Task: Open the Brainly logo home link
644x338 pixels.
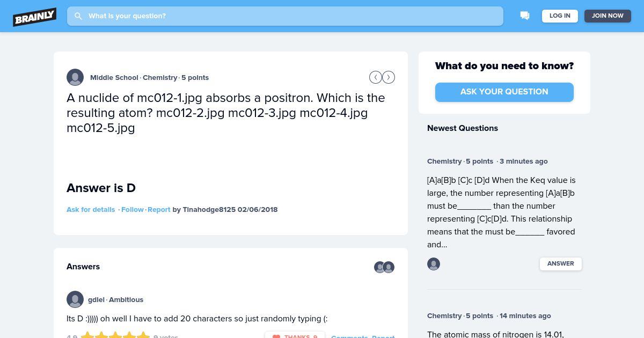Action: [x=35, y=17]
